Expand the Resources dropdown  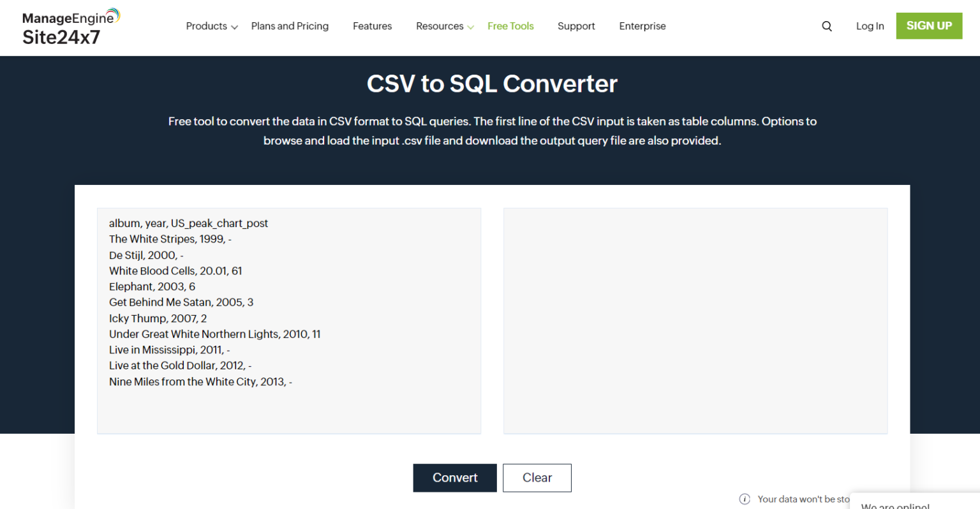pyautogui.click(x=440, y=26)
